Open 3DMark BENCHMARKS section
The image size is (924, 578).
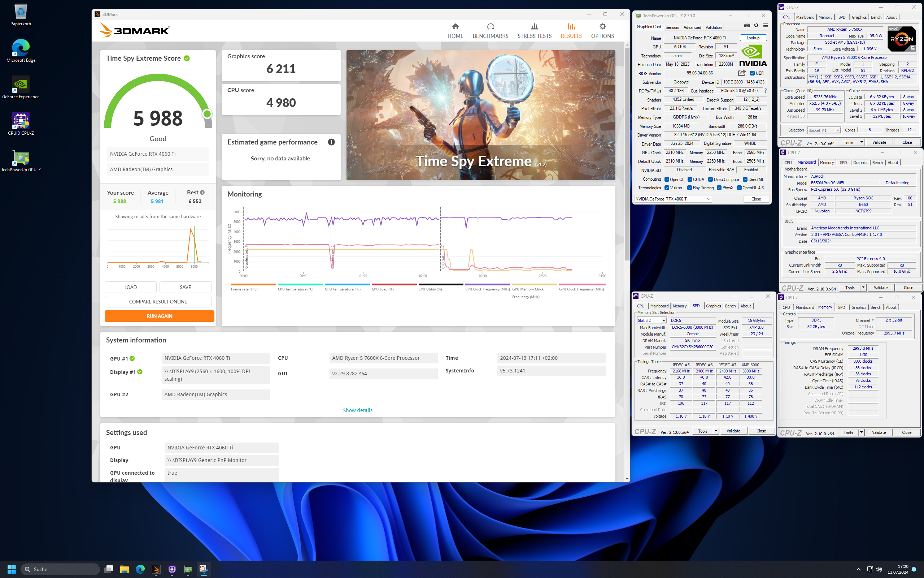[x=490, y=31]
